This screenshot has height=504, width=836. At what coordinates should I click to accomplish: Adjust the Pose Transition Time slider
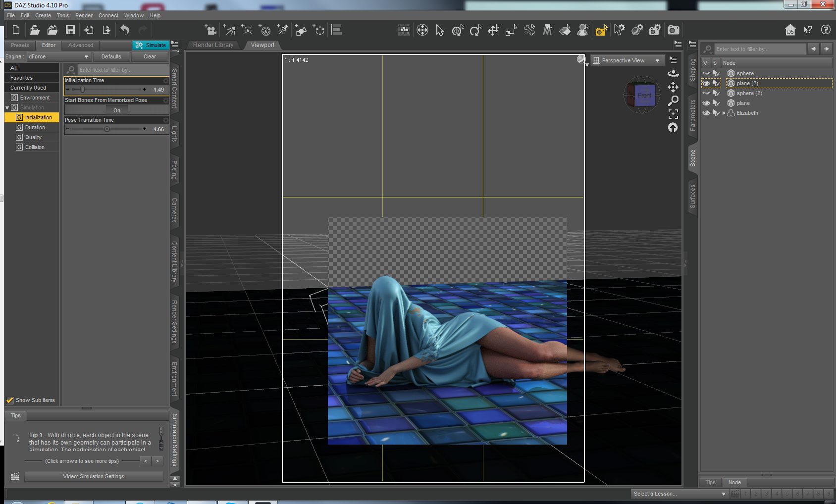tap(107, 129)
